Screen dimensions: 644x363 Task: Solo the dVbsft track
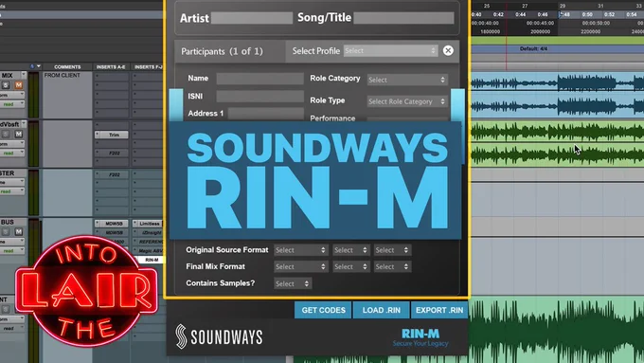(x=6, y=134)
